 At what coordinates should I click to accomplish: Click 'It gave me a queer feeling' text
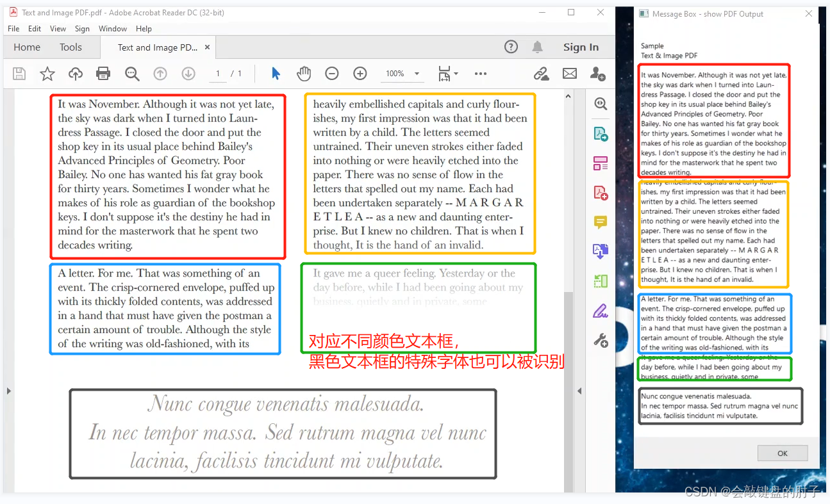[x=417, y=287]
